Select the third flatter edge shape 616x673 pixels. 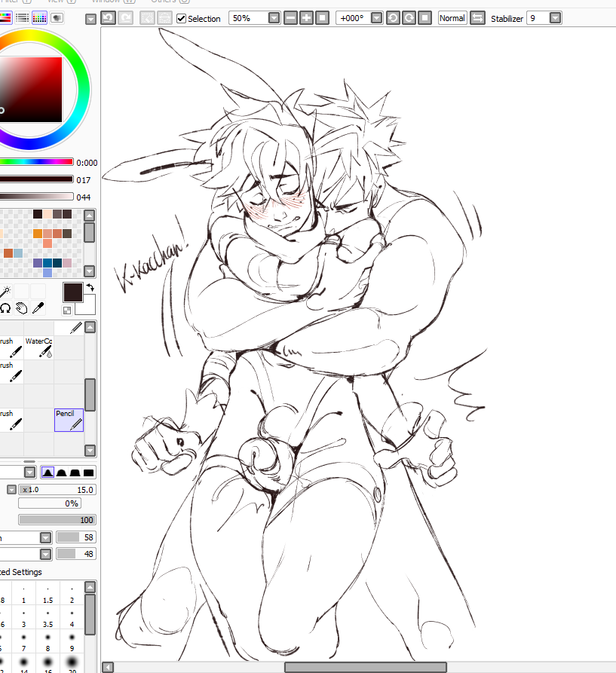click(75, 473)
